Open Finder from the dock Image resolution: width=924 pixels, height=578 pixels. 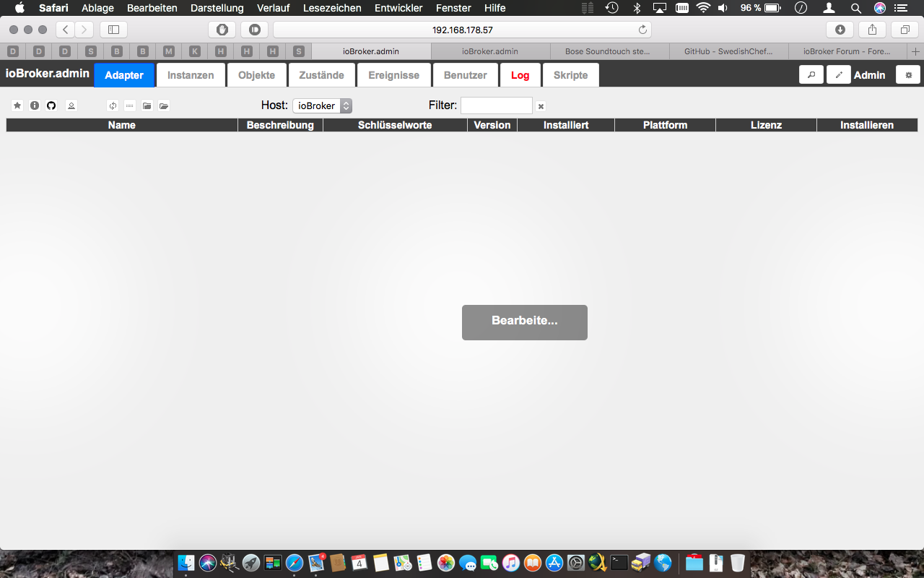186,562
